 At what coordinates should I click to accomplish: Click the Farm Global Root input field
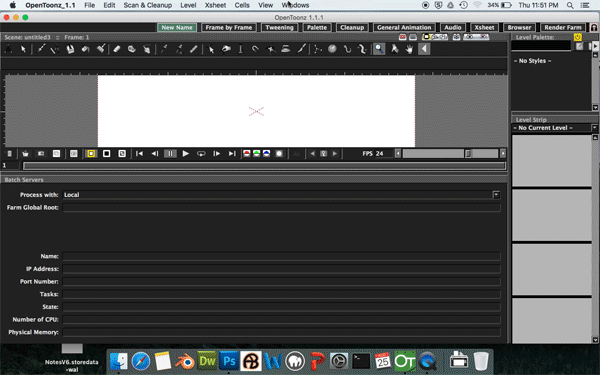click(x=281, y=207)
